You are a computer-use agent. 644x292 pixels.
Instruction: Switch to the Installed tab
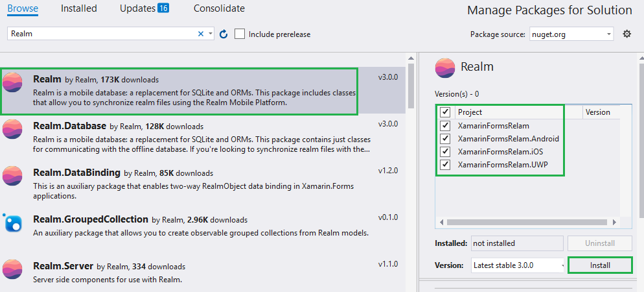78,8
